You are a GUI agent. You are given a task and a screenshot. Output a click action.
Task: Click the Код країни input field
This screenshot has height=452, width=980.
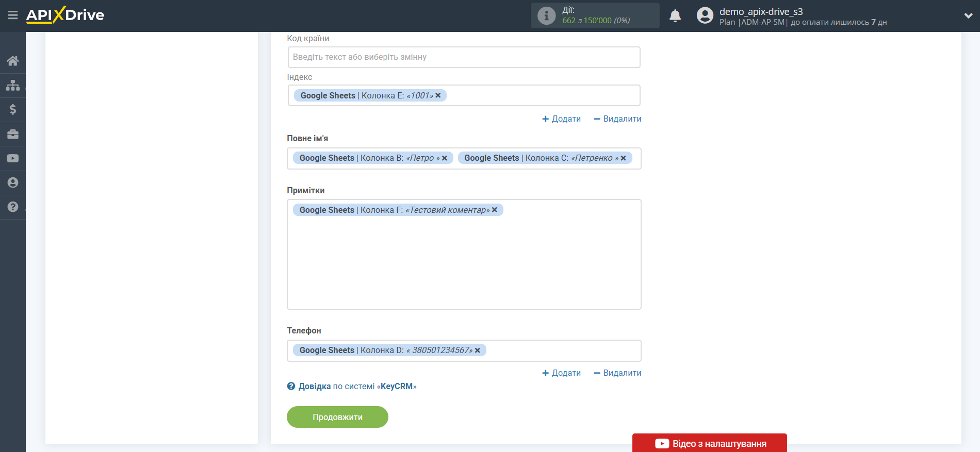tap(464, 57)
